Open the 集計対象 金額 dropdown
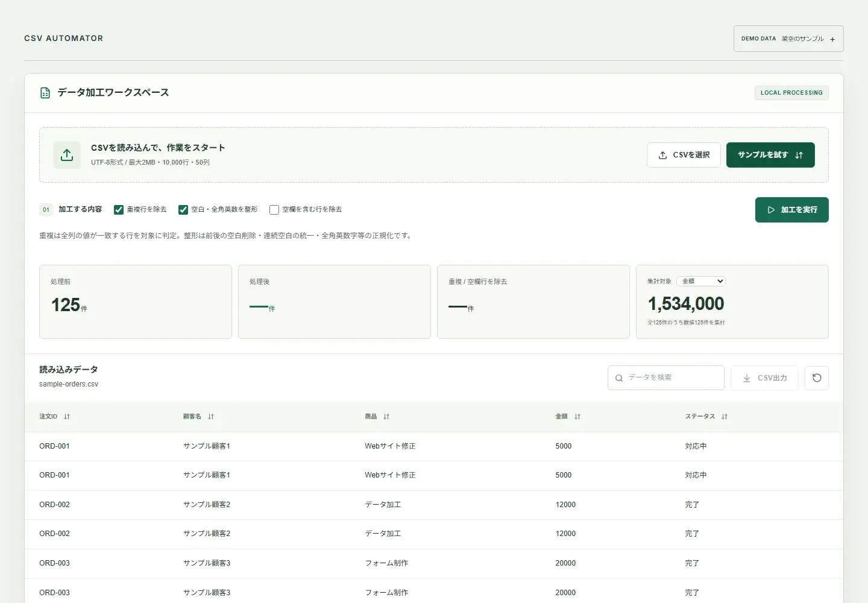This screenshot has width=868, height=603. 701,281
